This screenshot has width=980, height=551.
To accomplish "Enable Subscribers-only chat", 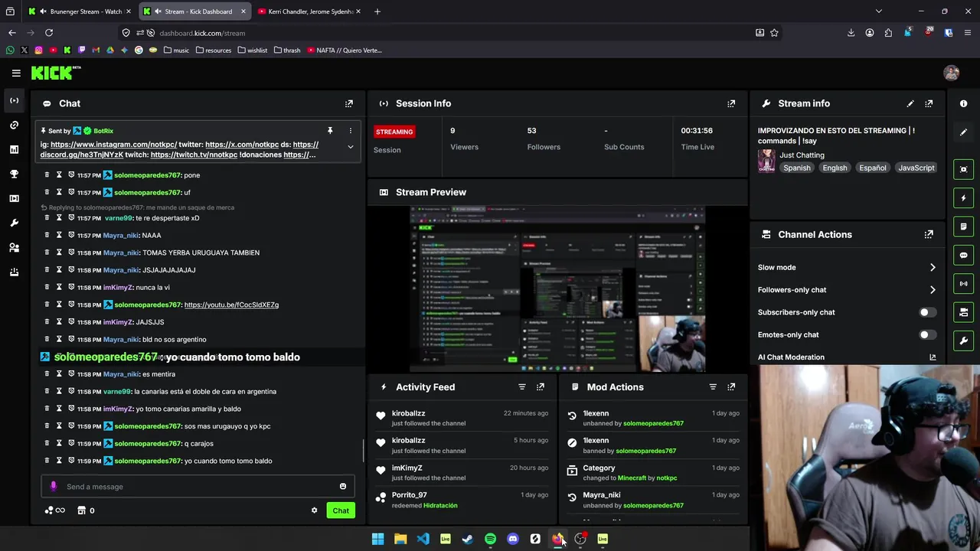I will [926, 312].
